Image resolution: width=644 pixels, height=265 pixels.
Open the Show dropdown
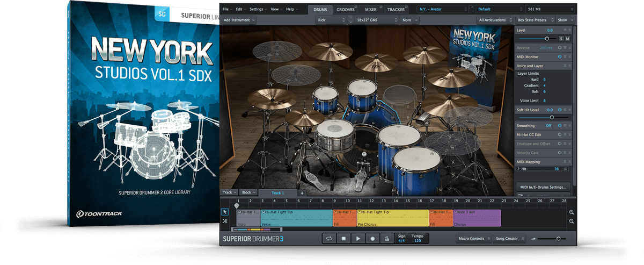[565, 20]
